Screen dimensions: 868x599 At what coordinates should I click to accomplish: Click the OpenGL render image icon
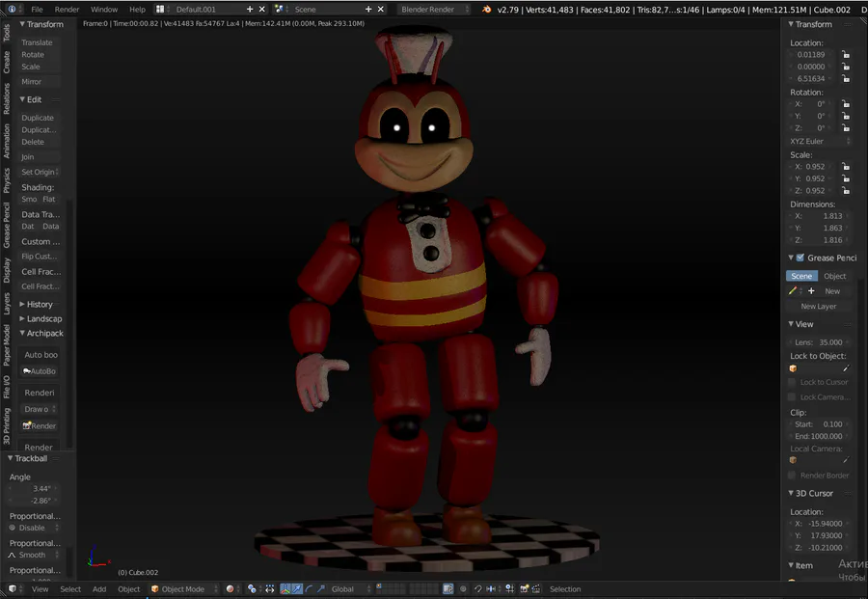pyautogui.click(x=525, y=588)
